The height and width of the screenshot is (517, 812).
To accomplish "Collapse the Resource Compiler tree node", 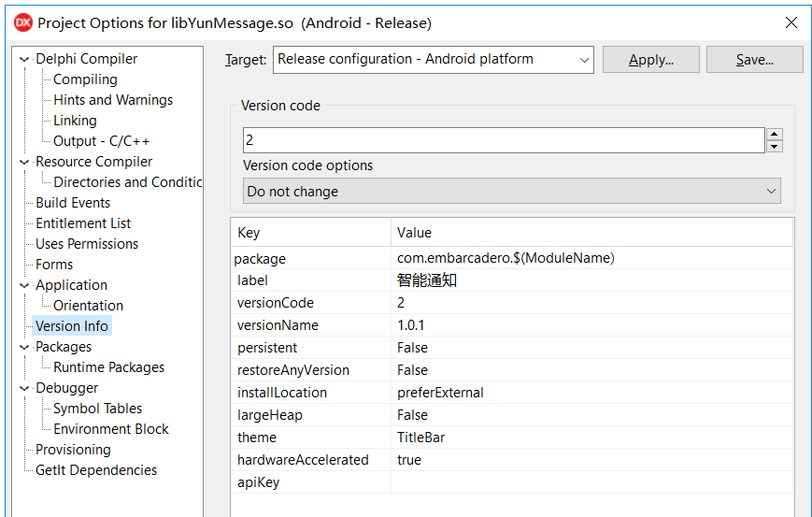I will tap(24, 162).
